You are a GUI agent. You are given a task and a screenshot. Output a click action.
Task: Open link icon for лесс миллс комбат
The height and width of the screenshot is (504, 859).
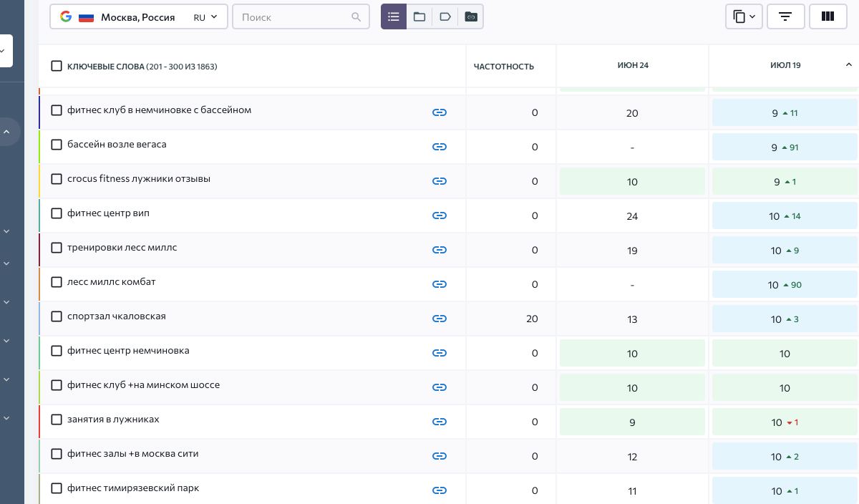[x=440, y=284]
